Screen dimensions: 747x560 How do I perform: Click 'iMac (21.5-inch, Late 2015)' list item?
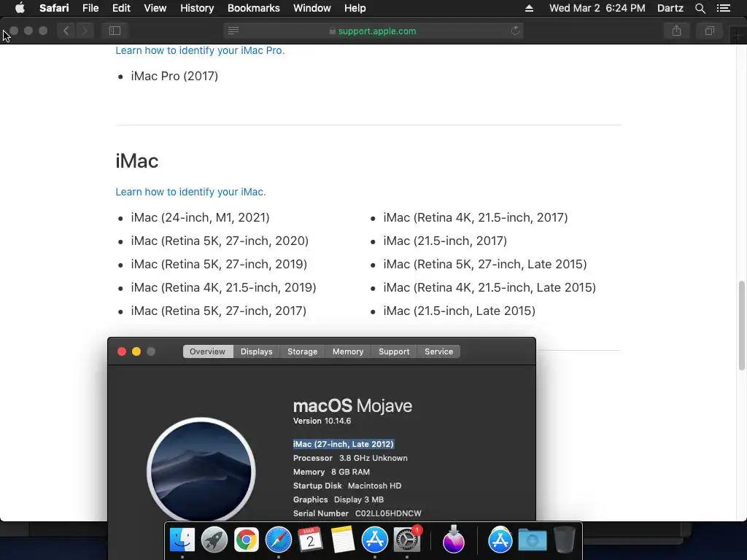(x=460, y=311)
